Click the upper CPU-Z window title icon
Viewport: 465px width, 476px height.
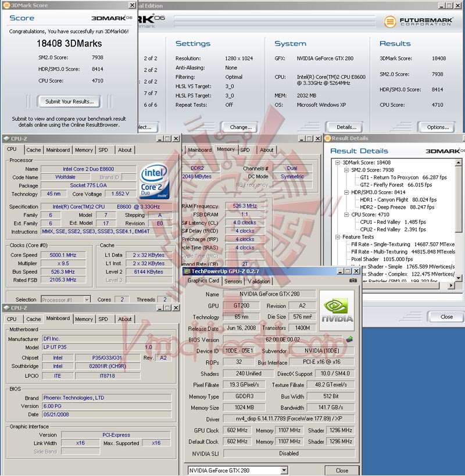point(6,138)
